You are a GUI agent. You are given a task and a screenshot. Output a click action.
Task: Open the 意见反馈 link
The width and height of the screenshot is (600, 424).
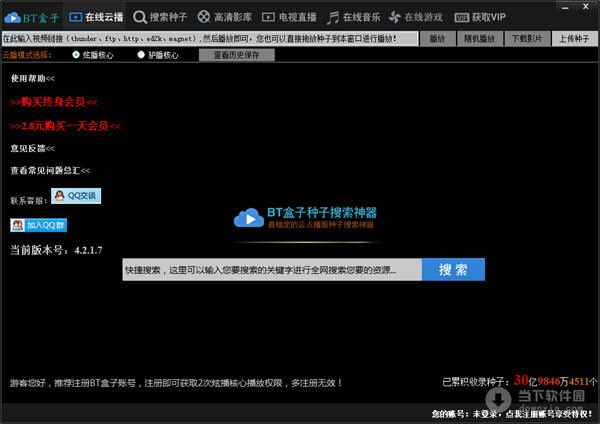[x=33, y=148]
